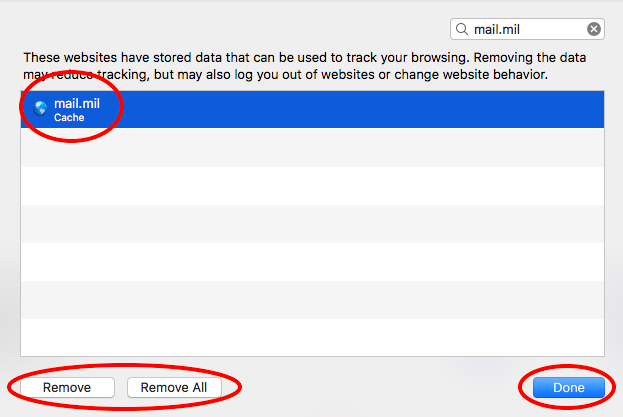The height and width of the screenshot is (417, 623).
Task: Click the second empty row below mail.mil
Action: (312, 186)
